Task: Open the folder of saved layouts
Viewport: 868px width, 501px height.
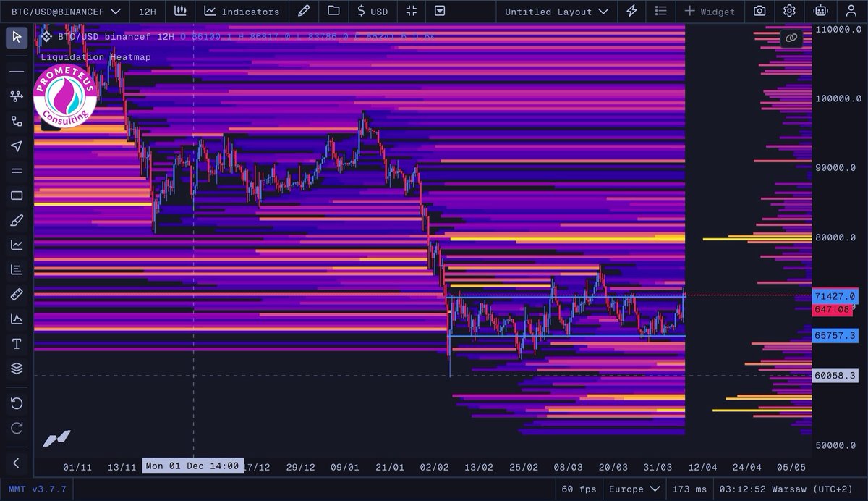Action: point(333,11)
